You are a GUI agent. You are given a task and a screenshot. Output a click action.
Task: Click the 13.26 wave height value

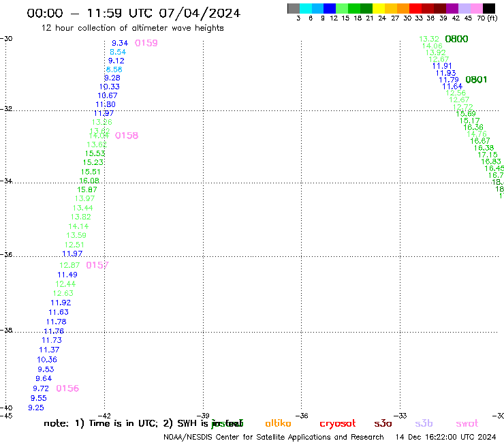click(102, 122)
